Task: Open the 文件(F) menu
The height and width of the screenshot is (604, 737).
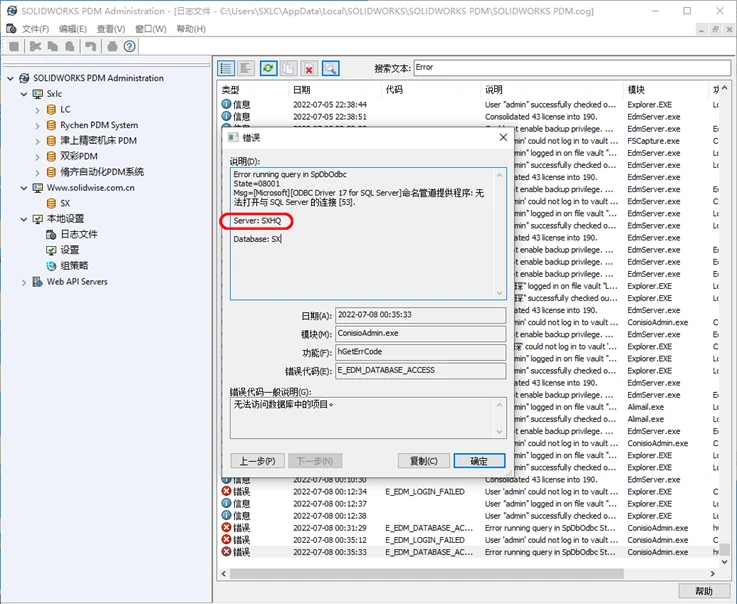Action: (x=35, y=29)
